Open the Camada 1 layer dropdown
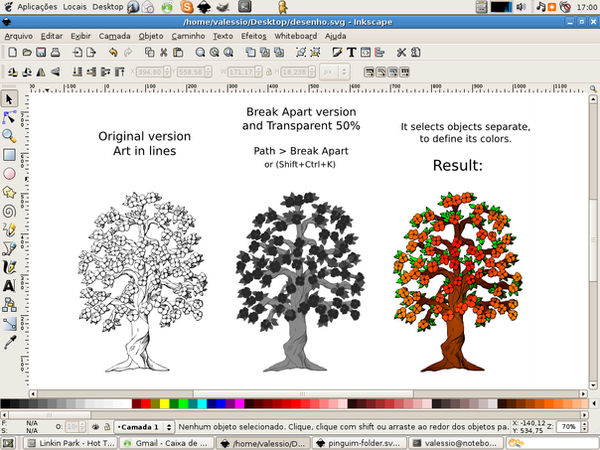Image resolution: width=600 pixels, height=450 pixels. coord(144,427)
